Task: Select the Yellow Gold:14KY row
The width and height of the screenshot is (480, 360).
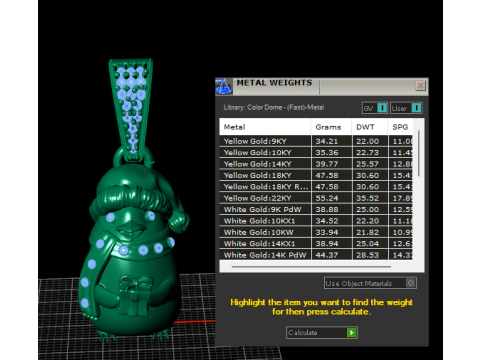Action: [x=316, y=164]
